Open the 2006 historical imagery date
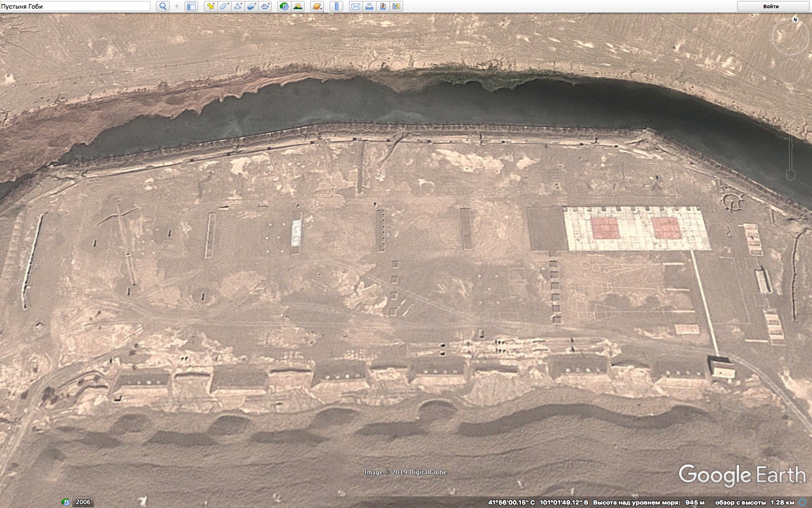 (x=83, y=502)
